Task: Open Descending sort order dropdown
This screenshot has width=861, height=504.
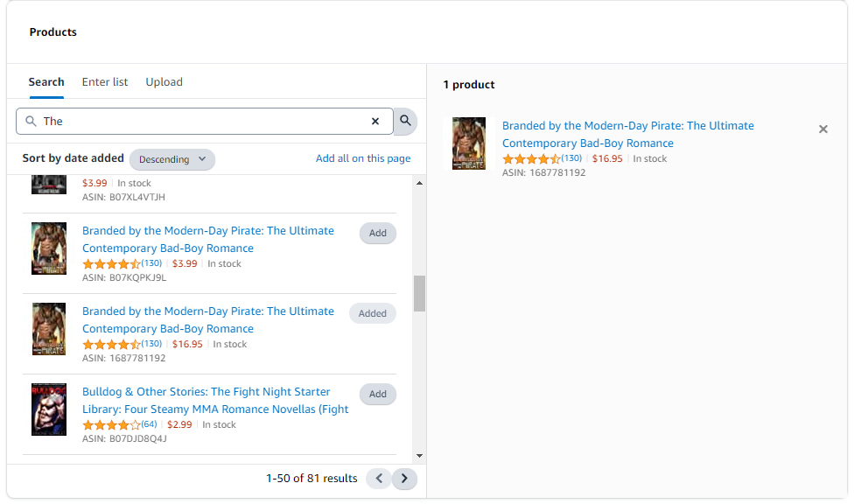Action: click(172, 159)
